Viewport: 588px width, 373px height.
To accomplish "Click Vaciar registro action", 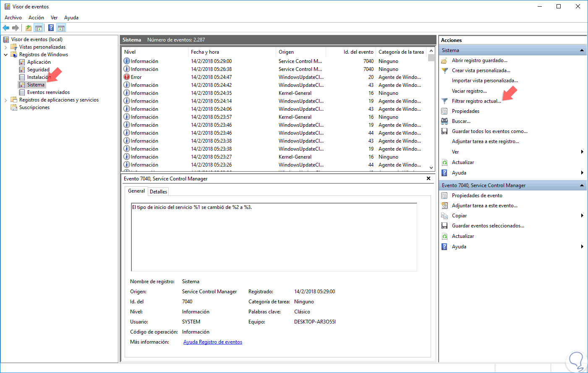I will (x=470, y=91).
